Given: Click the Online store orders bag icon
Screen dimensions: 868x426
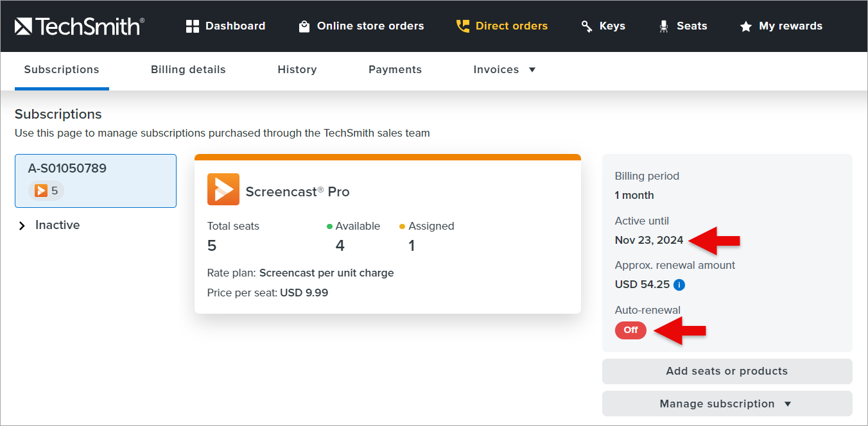Looking at the screenshot, I should pyautogui.click(x=304, y=26).
